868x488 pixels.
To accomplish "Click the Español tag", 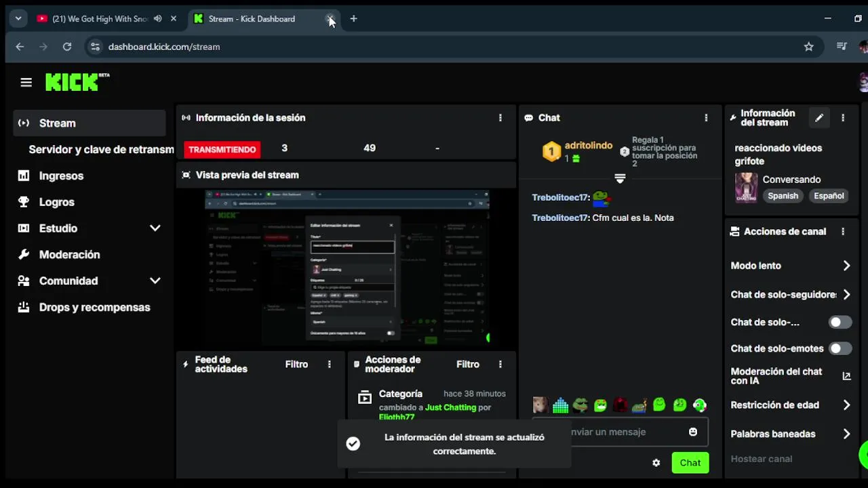I will coord(829,196).
